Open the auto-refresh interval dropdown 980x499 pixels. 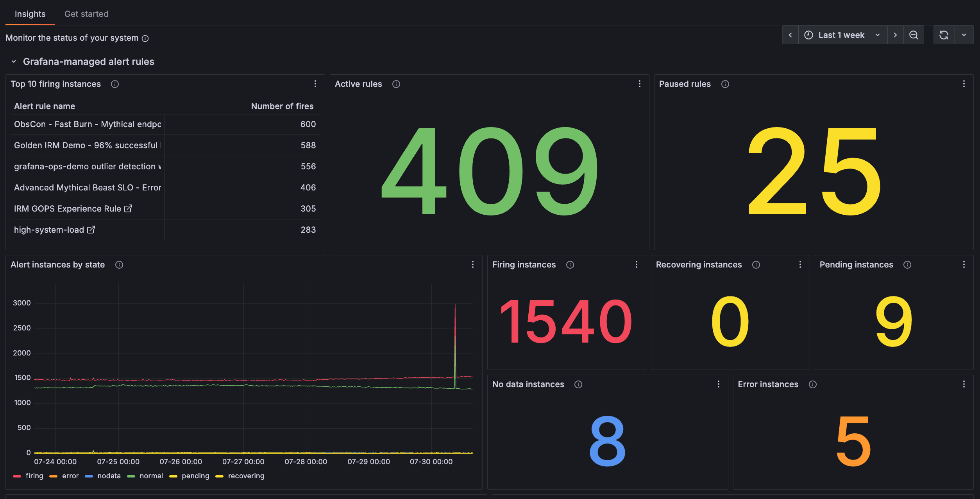click(x=965, y=35)
